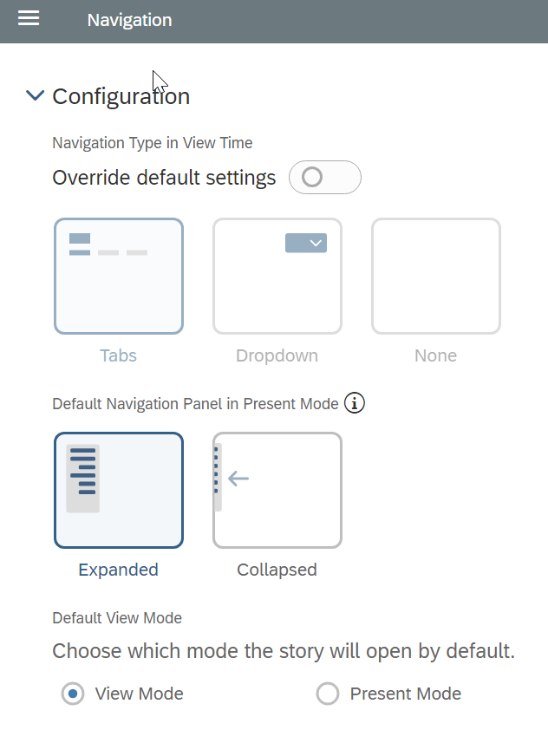
Task: Toggle the Override default settings switch
Action: click(324, 178)
